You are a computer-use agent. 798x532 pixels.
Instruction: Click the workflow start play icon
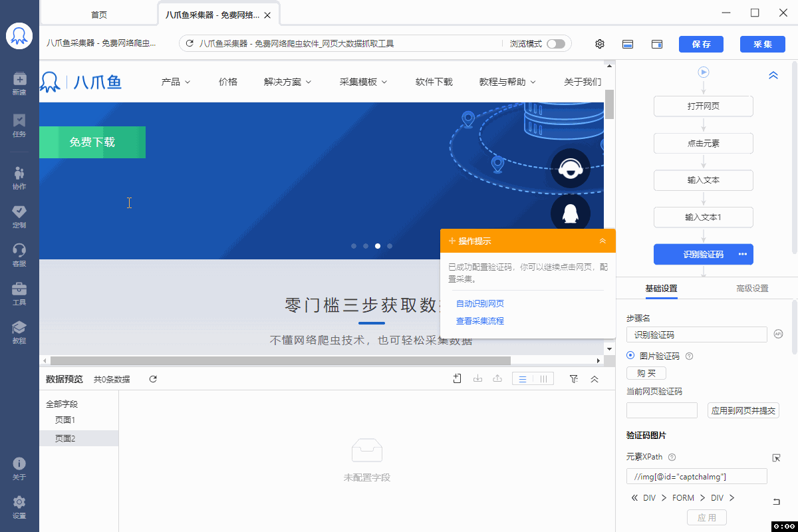[704, 72]
